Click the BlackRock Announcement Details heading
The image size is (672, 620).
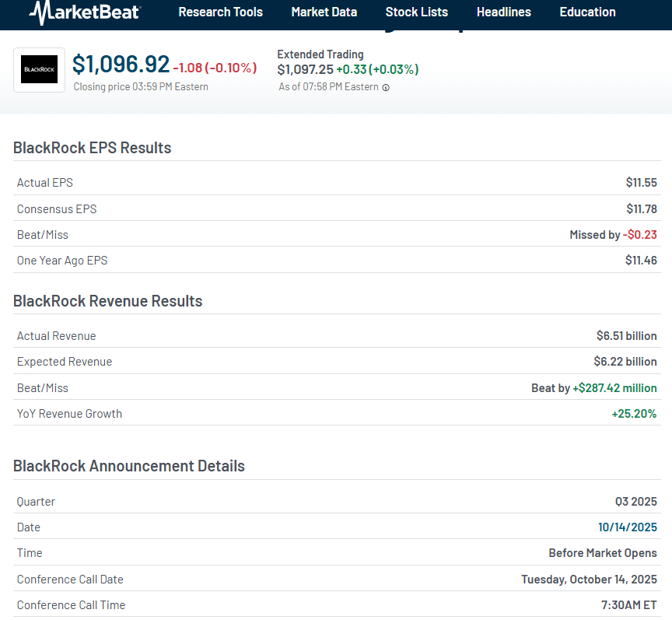[x=128, y=466]
